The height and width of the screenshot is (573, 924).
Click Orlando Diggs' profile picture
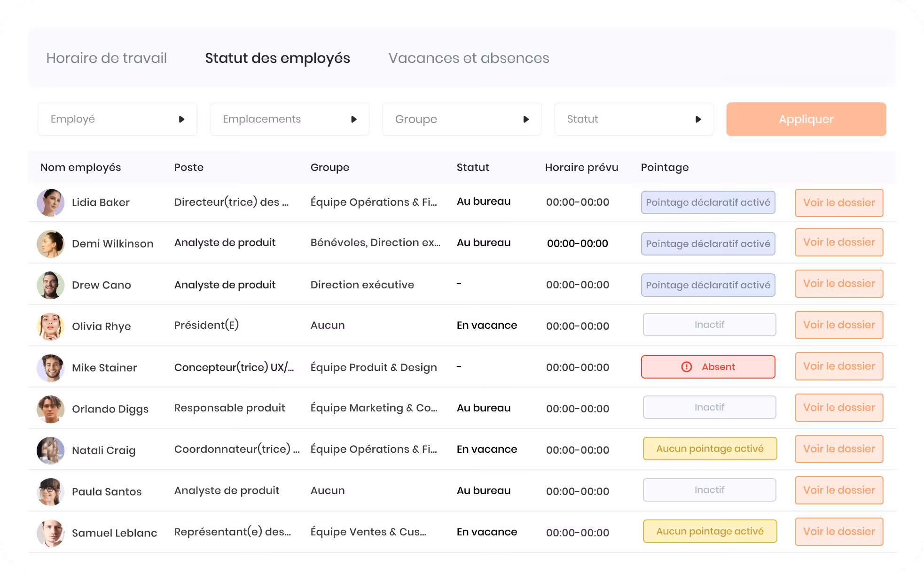tap(51, 409)
